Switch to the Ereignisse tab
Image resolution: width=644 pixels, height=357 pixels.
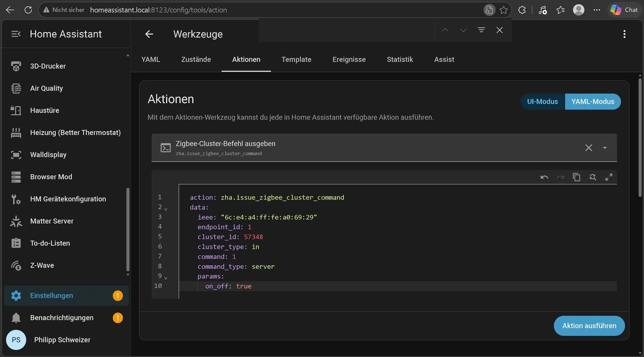349,59
